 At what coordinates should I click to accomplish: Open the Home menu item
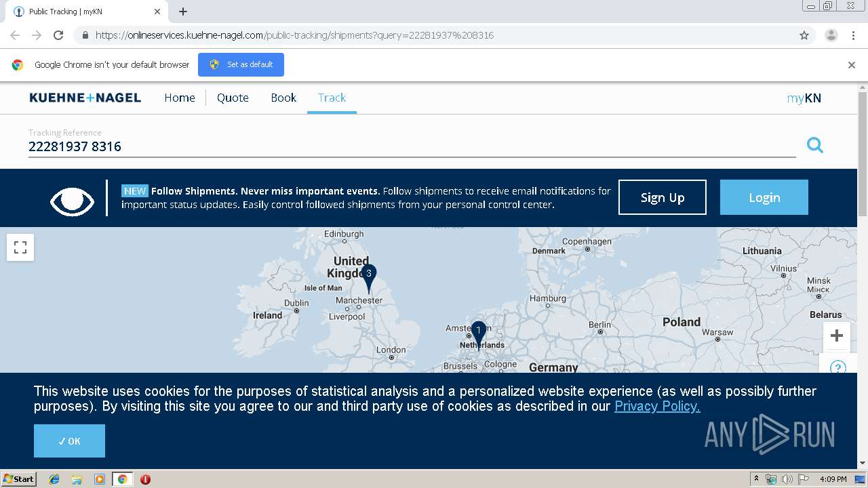click(180, 98)
